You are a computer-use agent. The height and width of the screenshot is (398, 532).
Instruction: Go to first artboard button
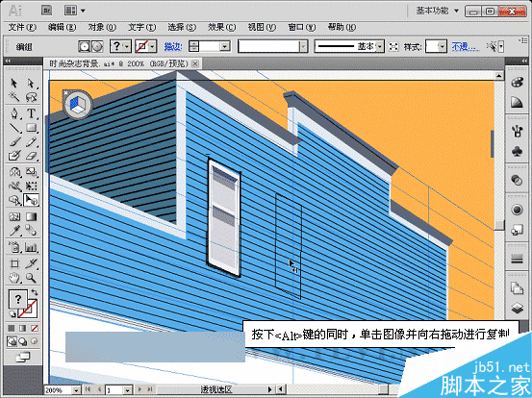point(88,390)
